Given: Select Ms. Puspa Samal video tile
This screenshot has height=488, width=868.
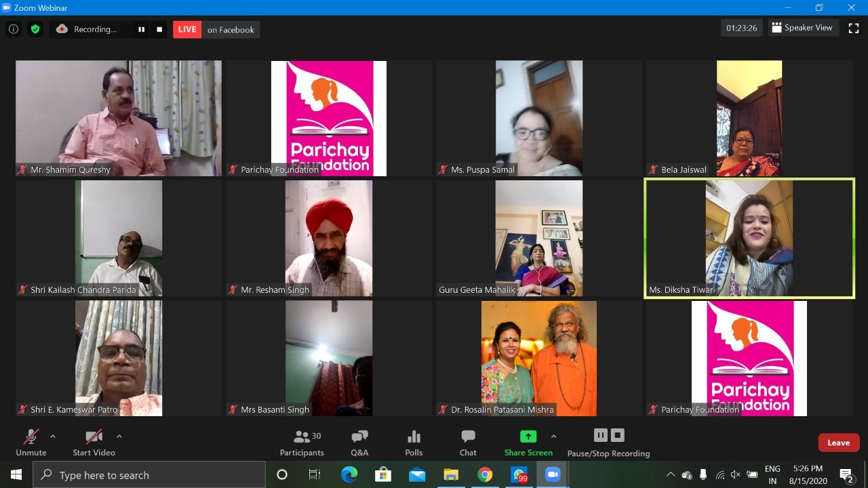Looking at the screenshot, I should pyautogui.click(x=539, y=119).
